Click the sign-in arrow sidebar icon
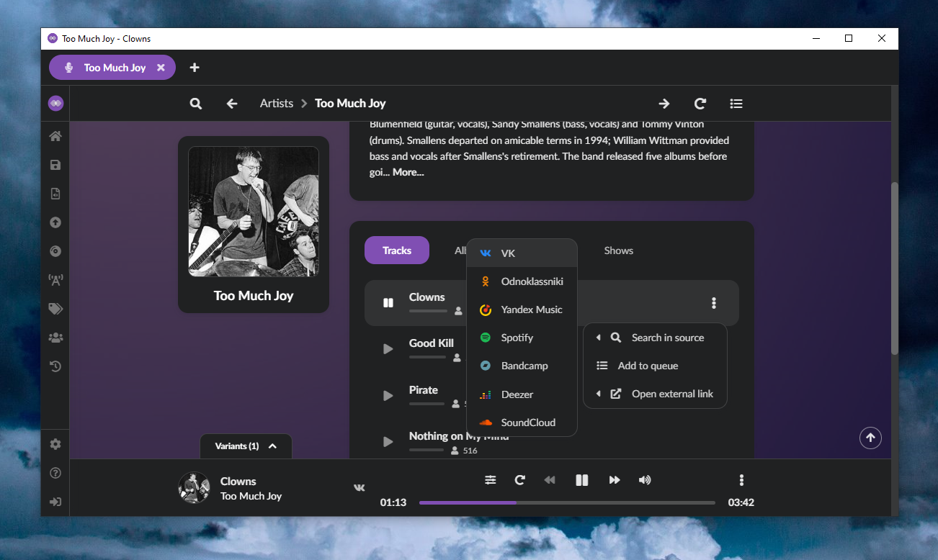 click(55, 502)
